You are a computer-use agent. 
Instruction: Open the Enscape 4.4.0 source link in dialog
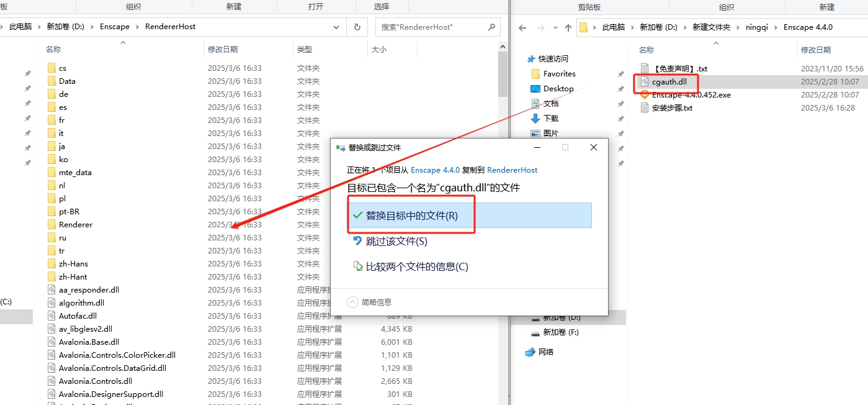[x=434, y=170]
